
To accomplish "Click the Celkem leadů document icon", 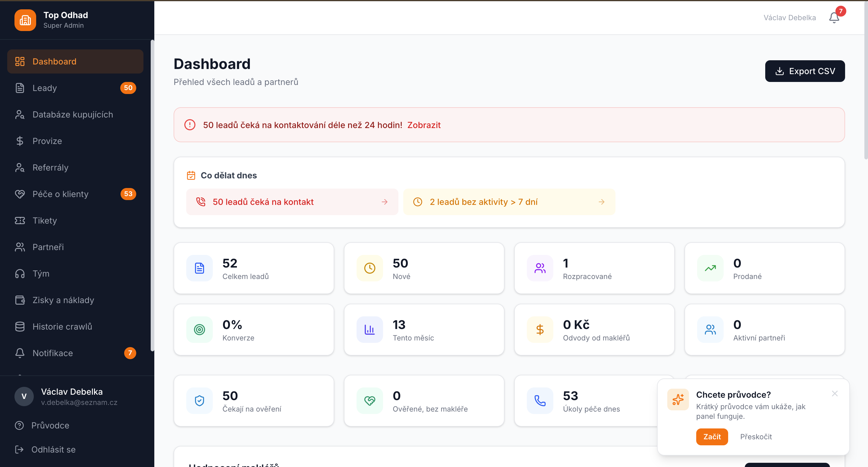I will tap(200, 268).
